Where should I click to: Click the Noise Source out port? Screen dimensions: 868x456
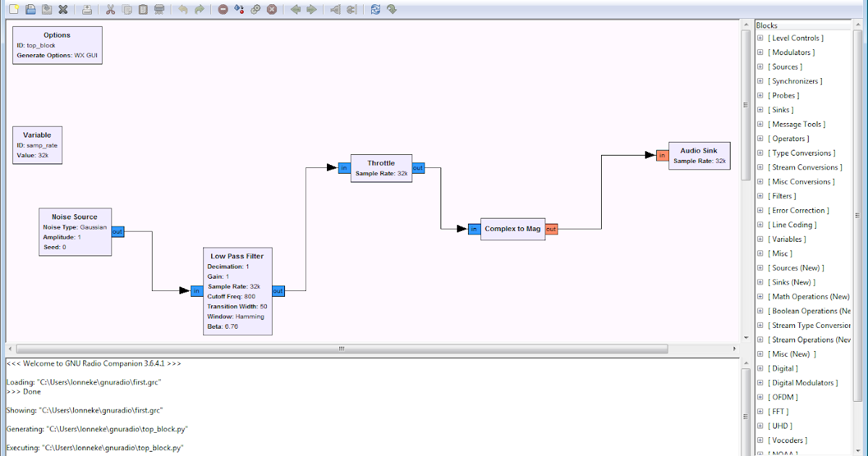117,232
